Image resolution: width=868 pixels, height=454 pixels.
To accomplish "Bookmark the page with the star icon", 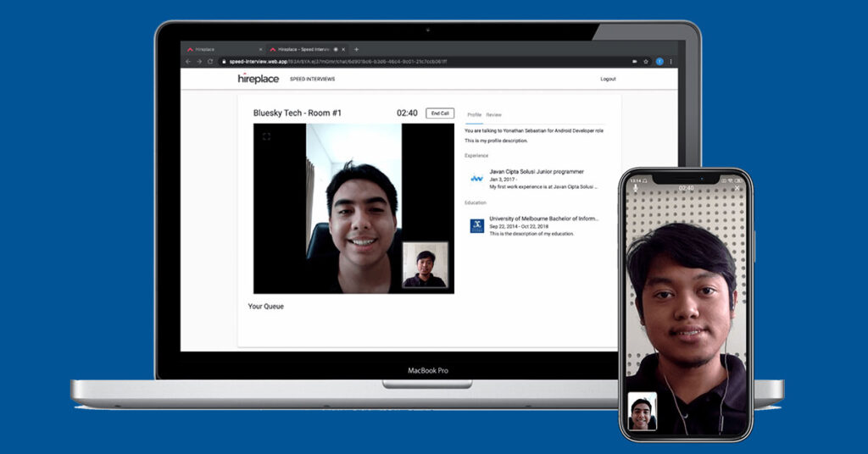I will (647, 62).
